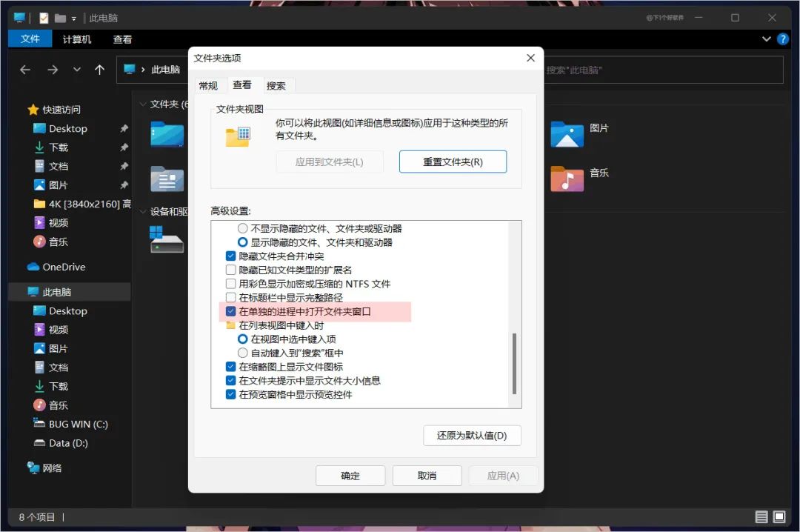Switch to details view icon in status bar
800x532 pixels.
click(x=761, y=516)
